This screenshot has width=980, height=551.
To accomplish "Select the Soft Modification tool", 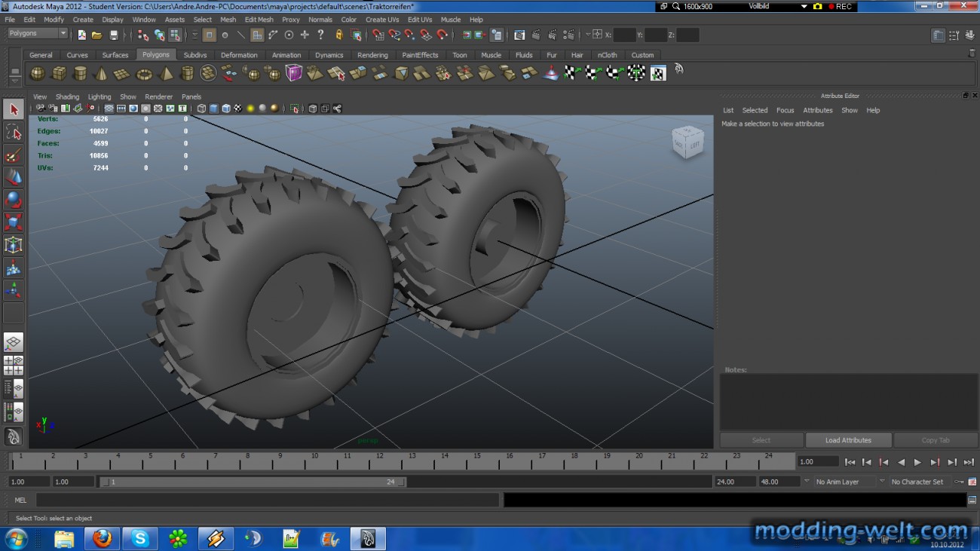I will 14,268.
